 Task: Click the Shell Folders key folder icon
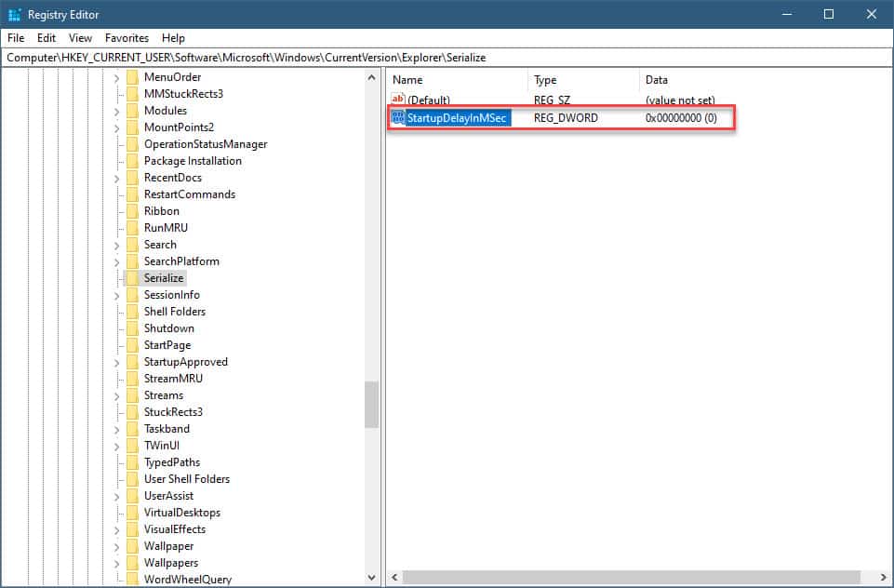point(132,312)
